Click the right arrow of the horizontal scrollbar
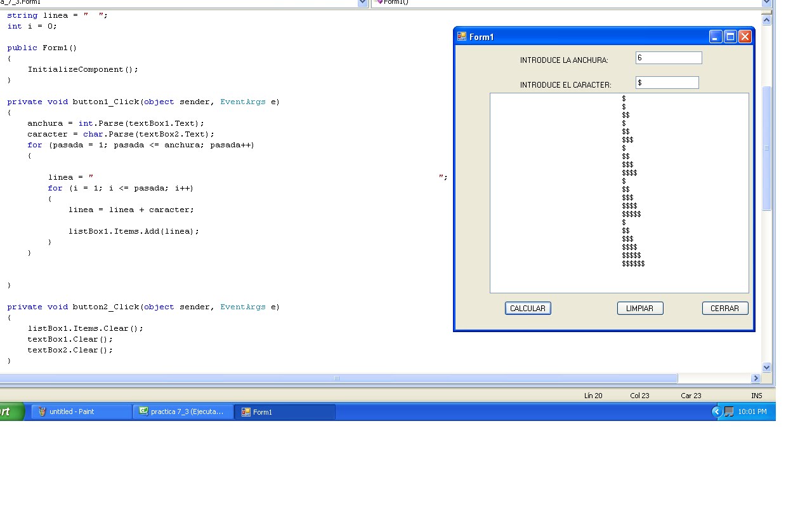Screen dimensions: 812x508 click(x=756, y=378)
